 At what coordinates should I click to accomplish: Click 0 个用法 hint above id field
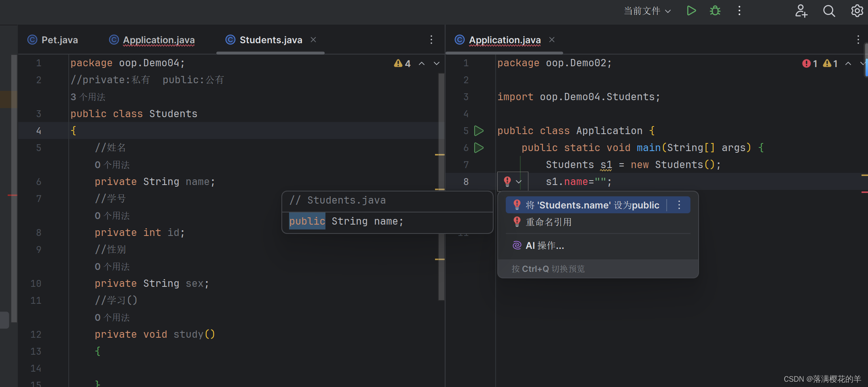[x=112, y=216]
